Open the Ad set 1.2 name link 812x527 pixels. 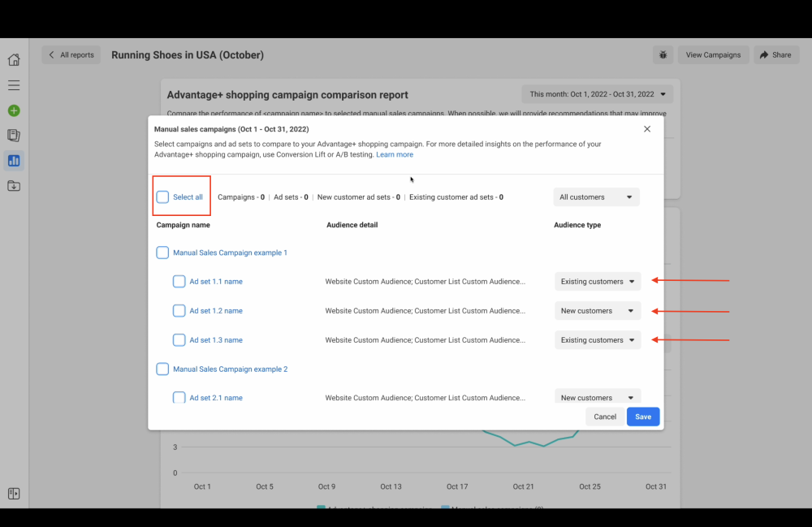[216, 311]
